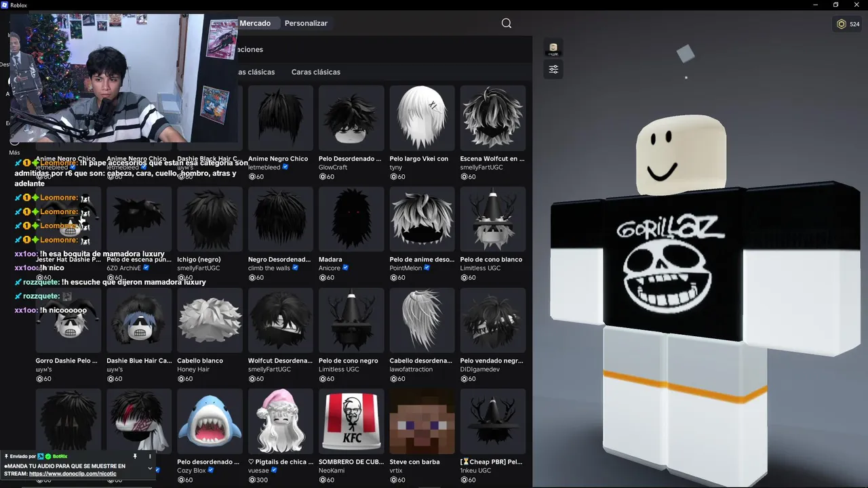868x488 pixels.
Task: Select the Madara hair thumbnail
Action: click(351, 219)
